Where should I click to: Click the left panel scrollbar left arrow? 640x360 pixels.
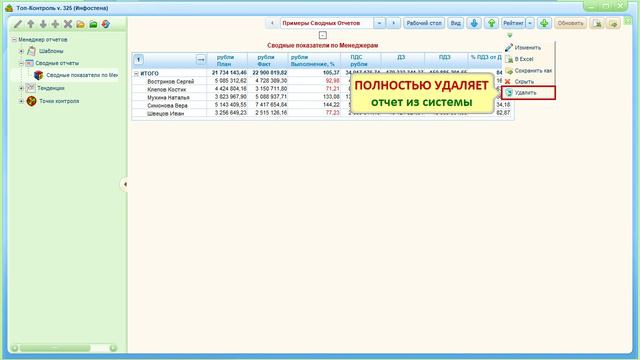(15, 348)
